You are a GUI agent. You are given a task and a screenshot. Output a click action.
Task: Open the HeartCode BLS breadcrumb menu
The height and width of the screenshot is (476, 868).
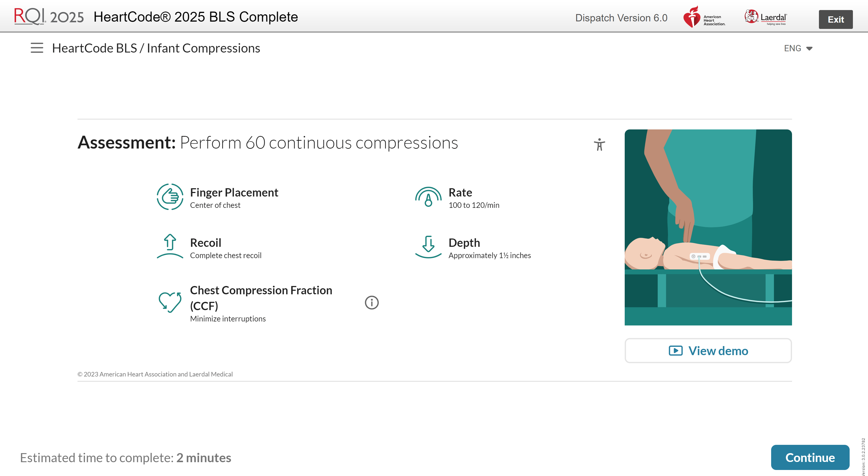click(95, 48)
